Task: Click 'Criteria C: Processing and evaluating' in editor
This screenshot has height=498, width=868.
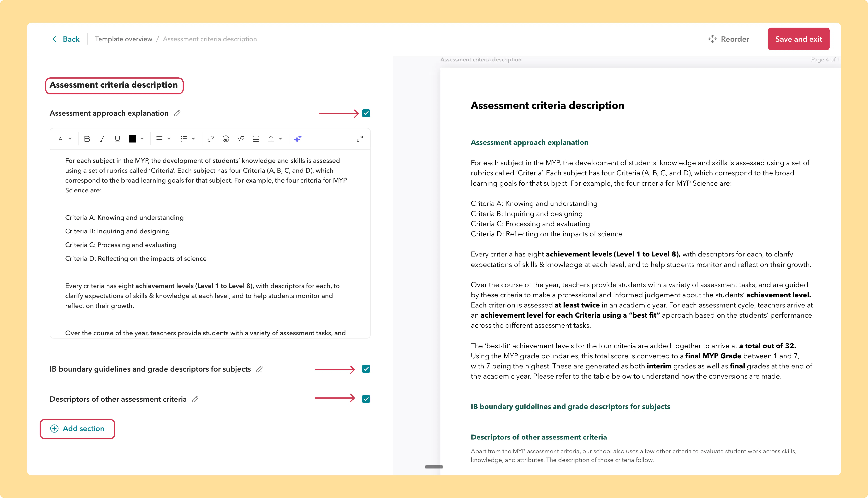Action: pos(121,245)
